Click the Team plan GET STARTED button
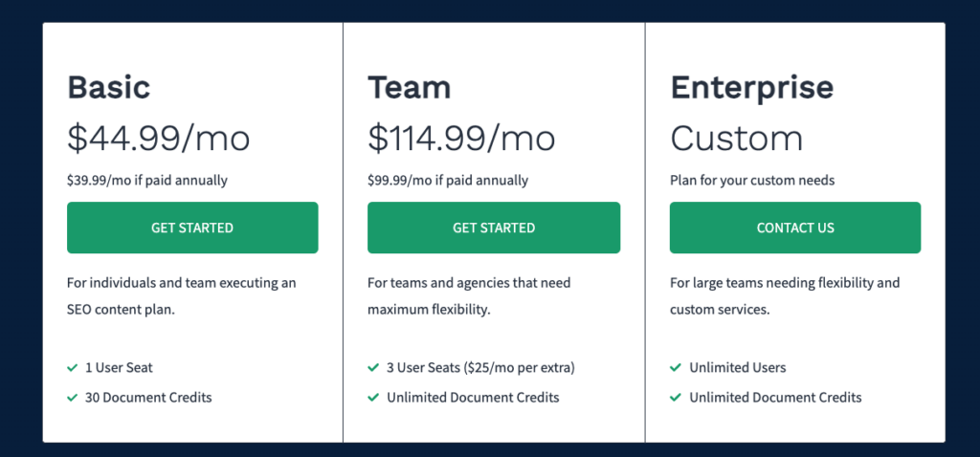Image resolution: width=980 pixels, height=457 pixels. pyautogui.click(x=494, y=228)
